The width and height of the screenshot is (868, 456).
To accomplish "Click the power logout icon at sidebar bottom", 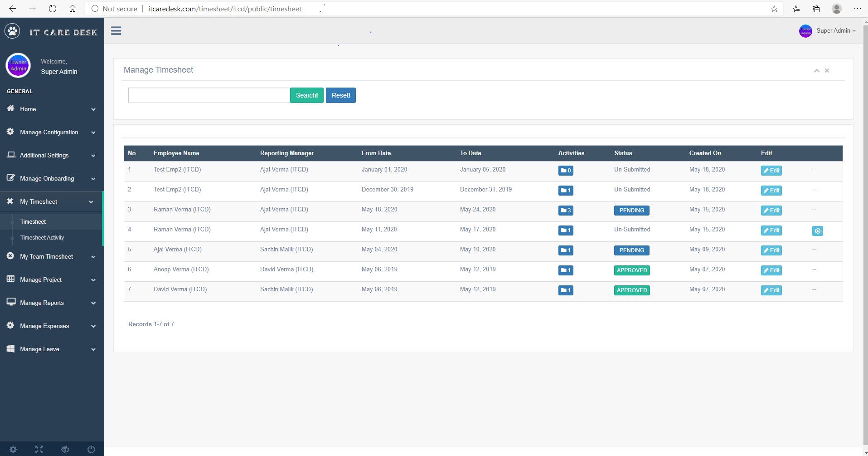I will [91, 449].
